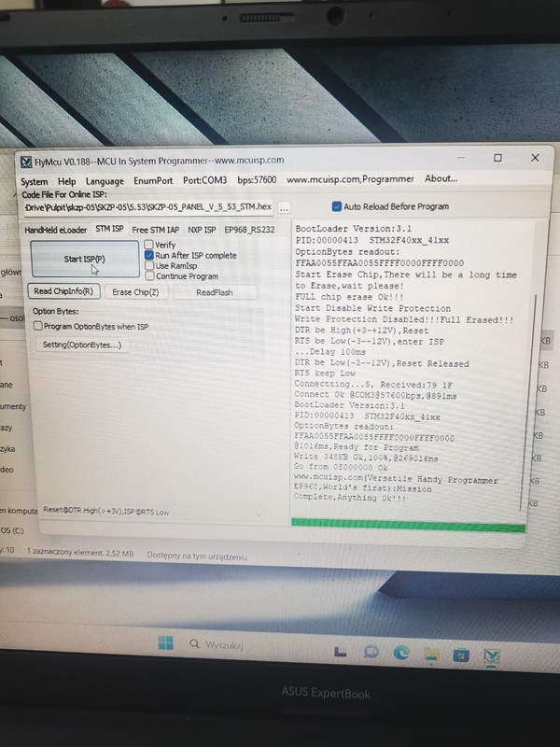Open the Windows Start menu
The width and height of the screenshot is (560, 747).
pos(165,642)
